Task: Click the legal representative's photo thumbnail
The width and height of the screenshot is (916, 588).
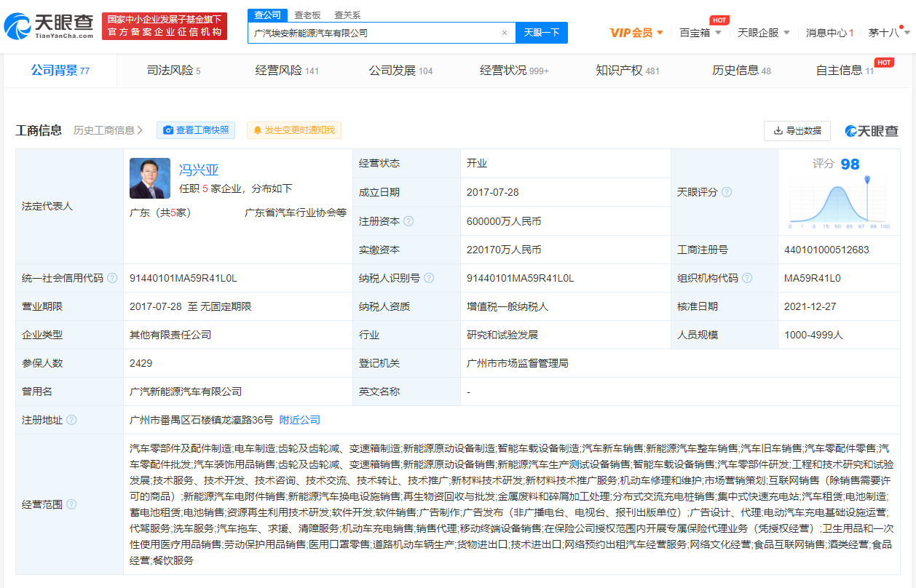Action: (x=150, y=178)
